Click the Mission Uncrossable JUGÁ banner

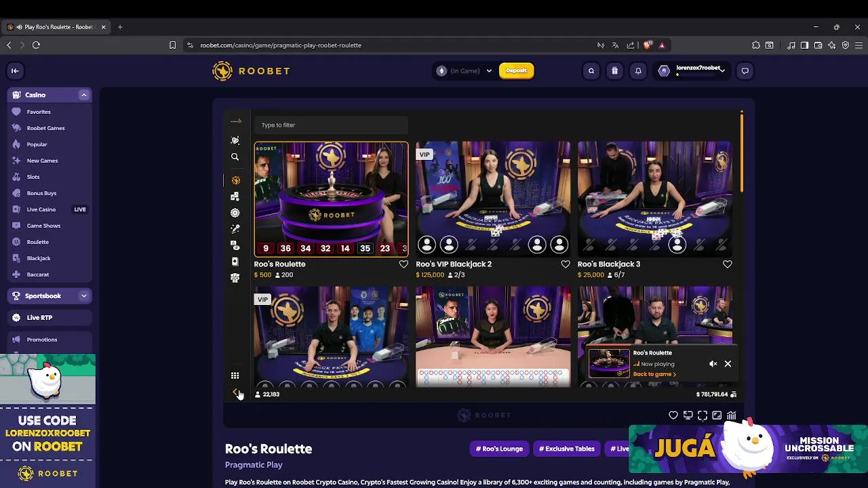[748, 448]
